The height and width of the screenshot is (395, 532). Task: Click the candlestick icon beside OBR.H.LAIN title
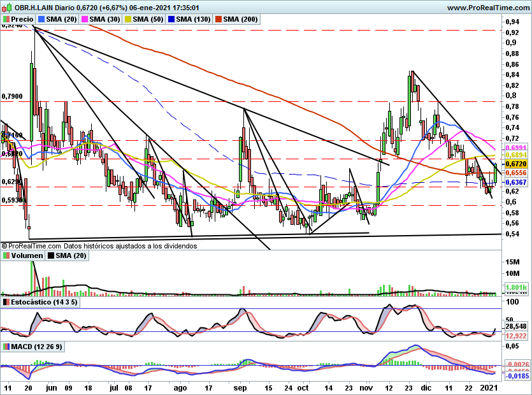coord(6,8)
